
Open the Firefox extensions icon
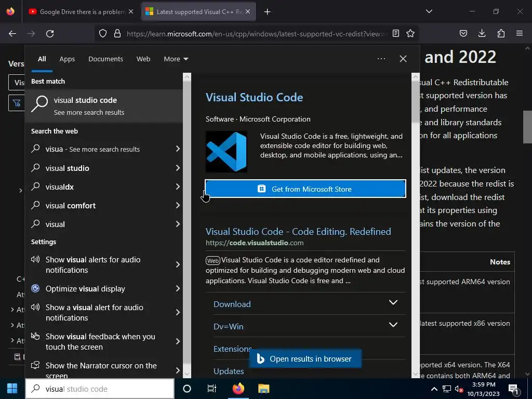[501, 33]
